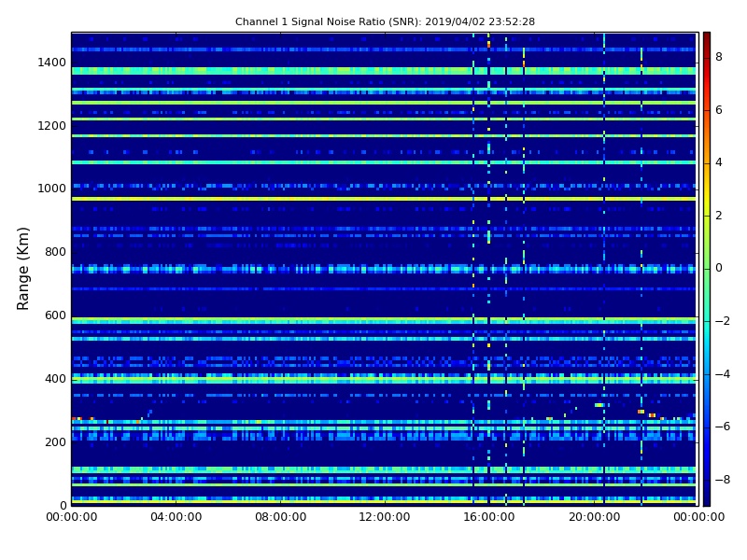
Task: Click the x-axis time label 12:00:00
Action: click(385, 517)
